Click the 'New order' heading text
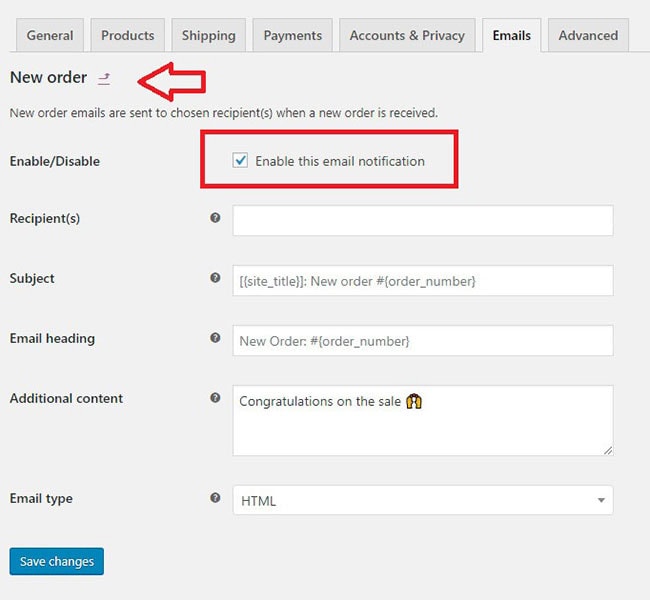This screenshot has height=600, width=650. click(49, 78)
